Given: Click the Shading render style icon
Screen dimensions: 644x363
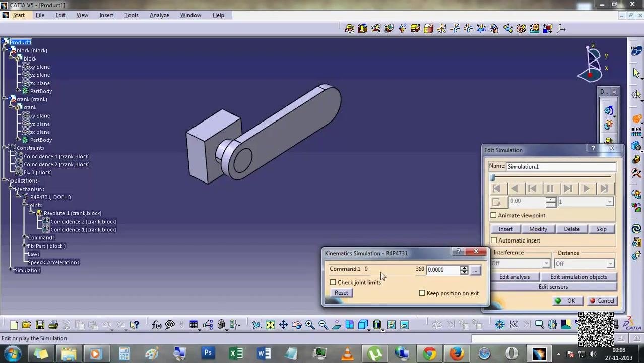Looking at the screenshot, I should coord(377,325).
